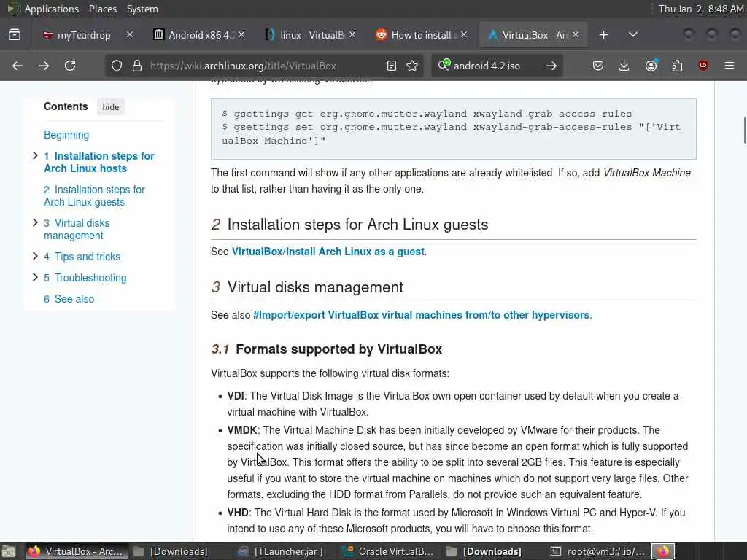Open the Applications menu
Image resolution: width=747 pixels, height=560 pixels.
tap(52, 9)
